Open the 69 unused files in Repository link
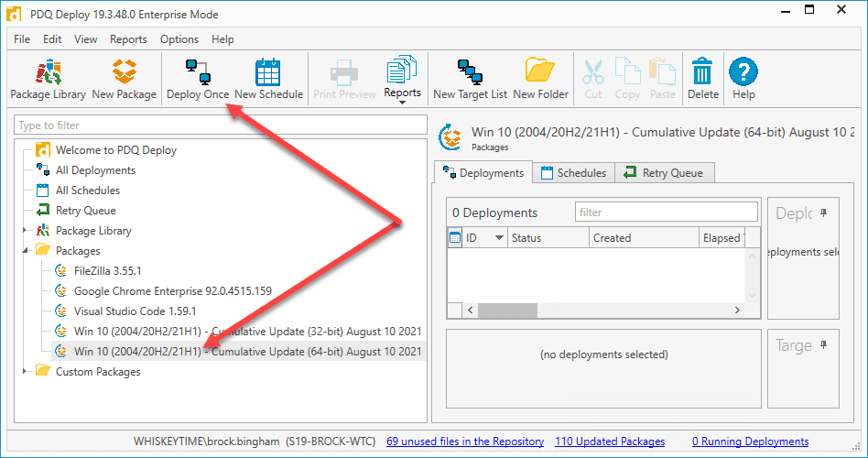This screenshot has height=458, width=868. click(x=465, y=442)
